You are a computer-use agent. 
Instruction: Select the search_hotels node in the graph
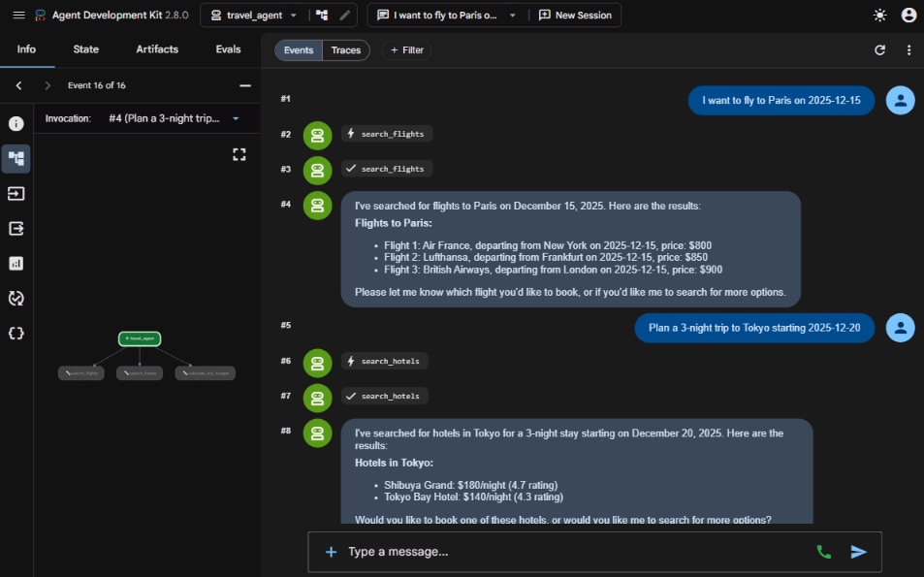pyautogui.click(x=140, y=373)
